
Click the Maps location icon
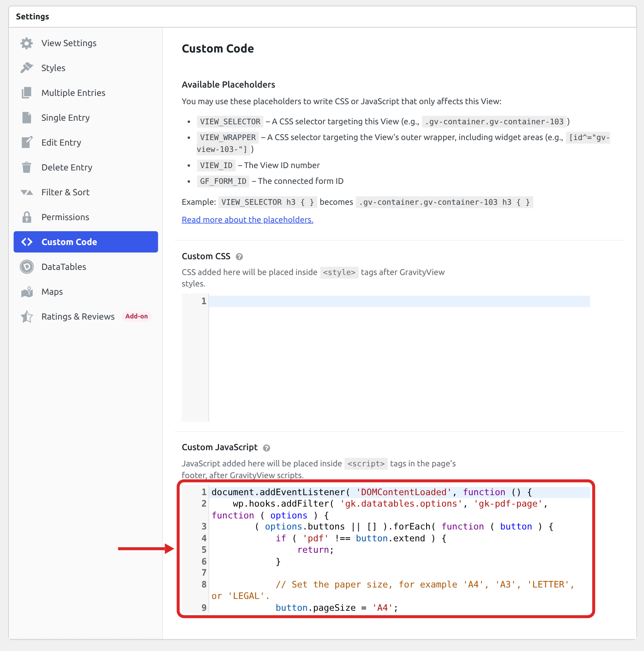[x=27, y=292]
